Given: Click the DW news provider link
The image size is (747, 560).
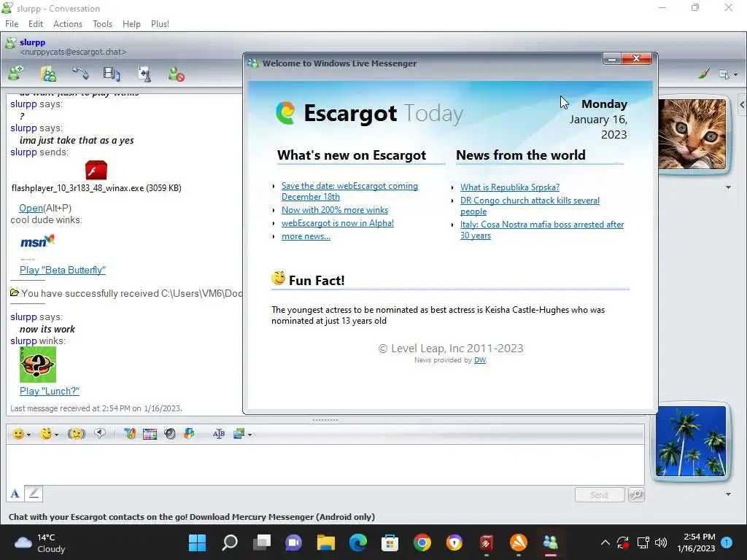Looking at the screenshot, I should tap(480, 360).
